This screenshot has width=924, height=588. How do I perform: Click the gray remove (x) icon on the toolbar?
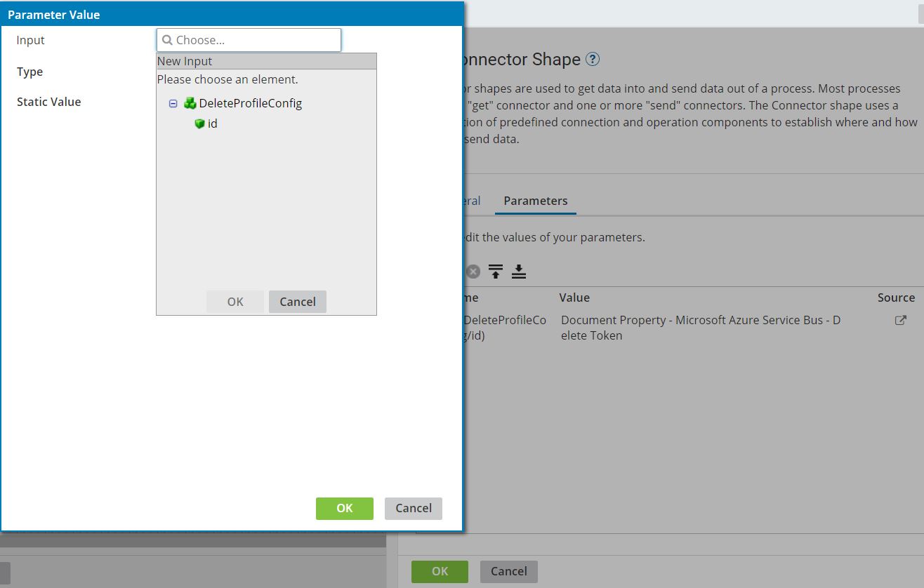click(473, 272)
